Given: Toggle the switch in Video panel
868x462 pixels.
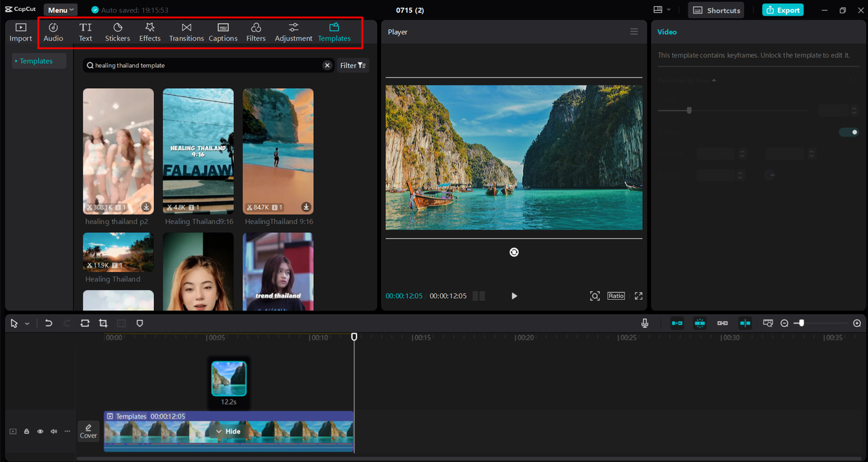Looking at the screenshot, I should click(x=848, y=132).
